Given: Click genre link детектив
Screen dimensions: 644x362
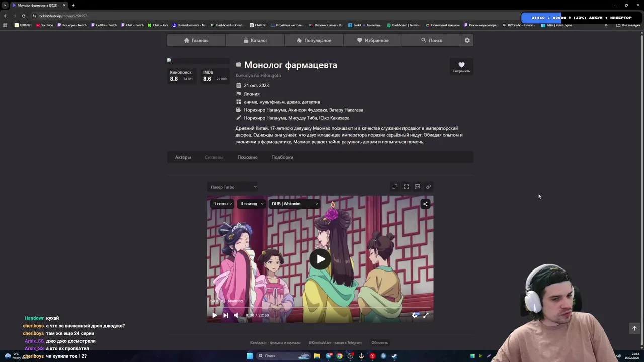Looking at the screenshot, I should pyautogui.click(x=311, y=102).
